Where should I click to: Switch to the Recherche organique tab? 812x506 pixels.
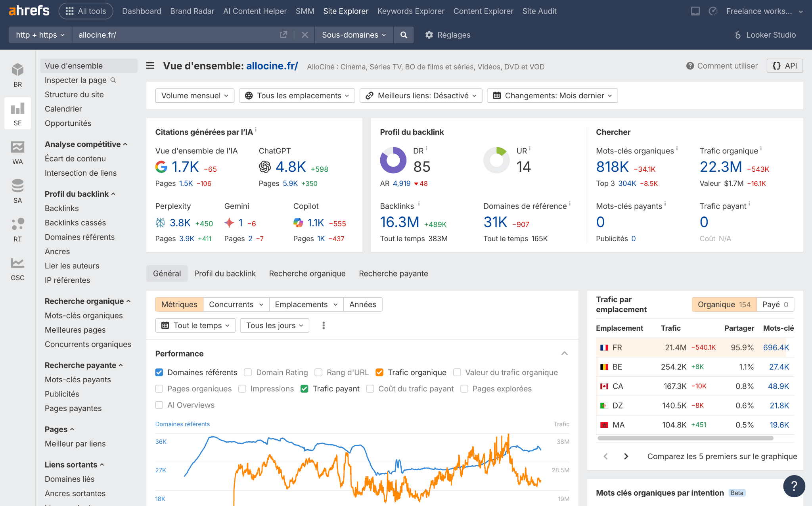(x=307, y=273)
